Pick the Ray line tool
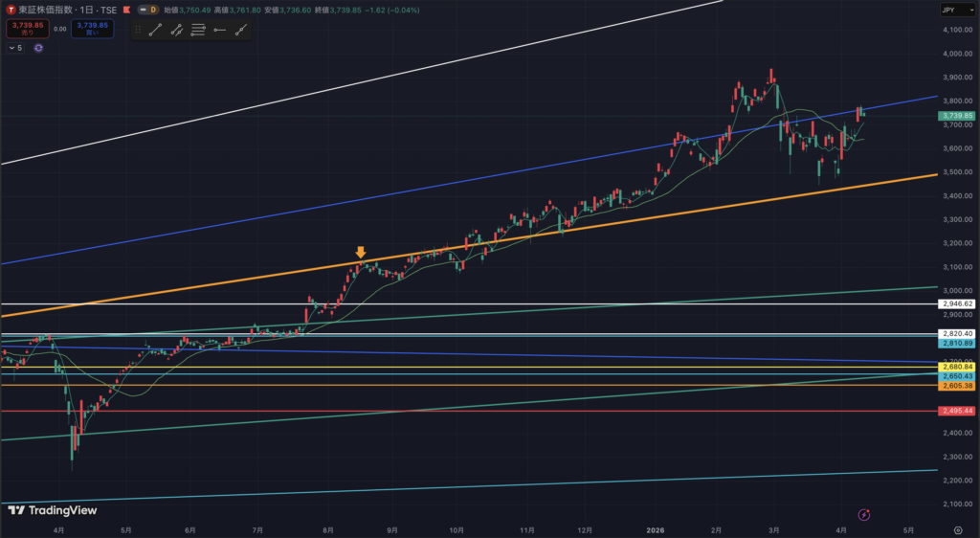This screenshot has width=980, height=538. 241,30
